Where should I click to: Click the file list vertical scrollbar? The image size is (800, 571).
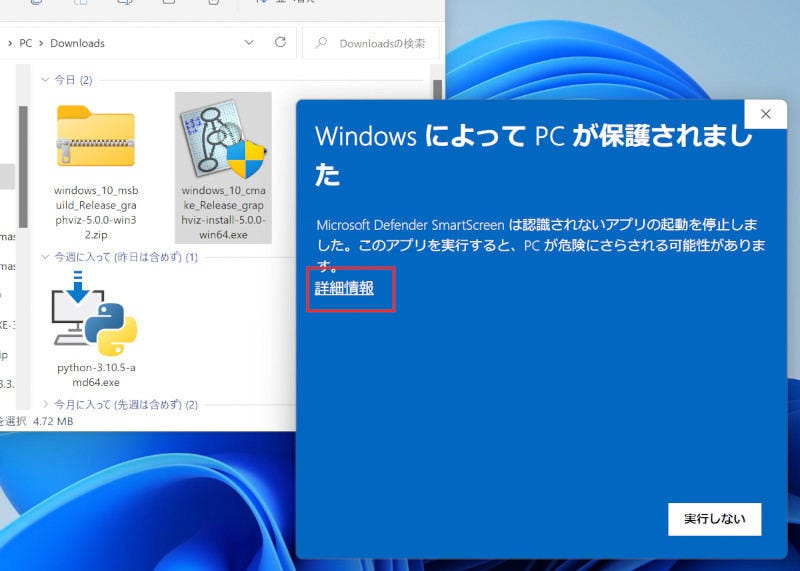[437, 90]
